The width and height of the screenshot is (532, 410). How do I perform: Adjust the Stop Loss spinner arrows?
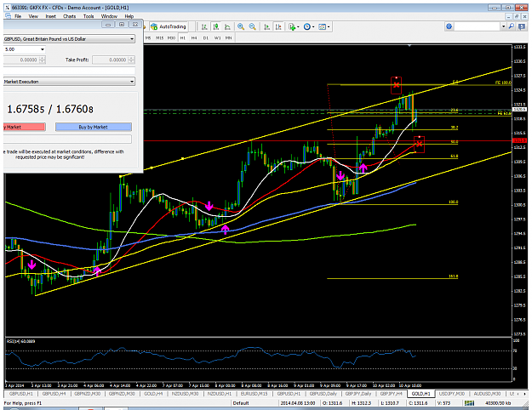pyautogui.click(x=42, y=60)
